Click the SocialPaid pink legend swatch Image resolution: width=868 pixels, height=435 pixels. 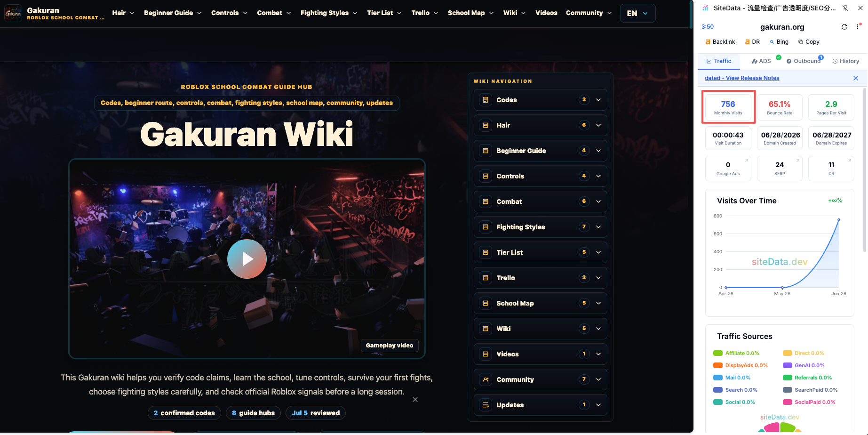point(788,402)
